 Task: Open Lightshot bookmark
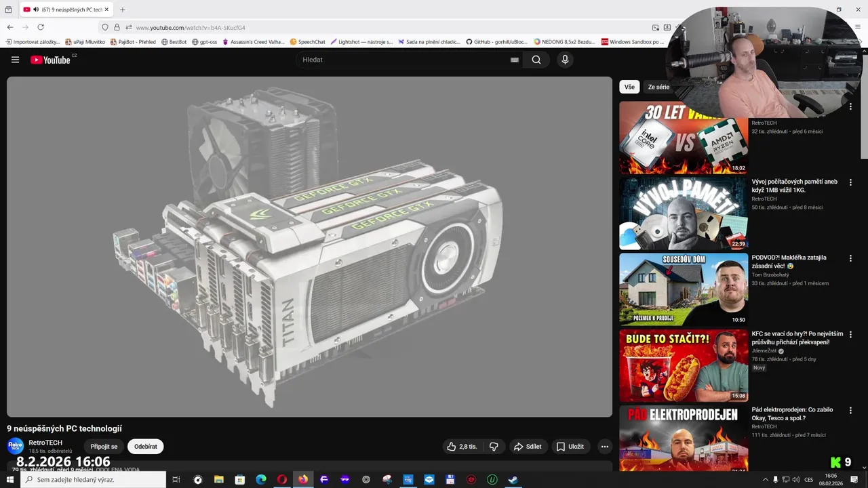[x=361, y=42]
